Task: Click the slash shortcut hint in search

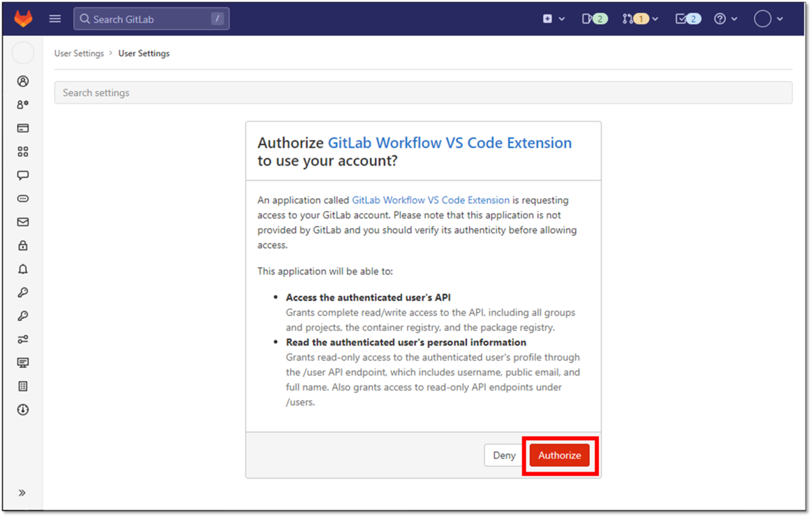Action: click(x=217, y=19)
